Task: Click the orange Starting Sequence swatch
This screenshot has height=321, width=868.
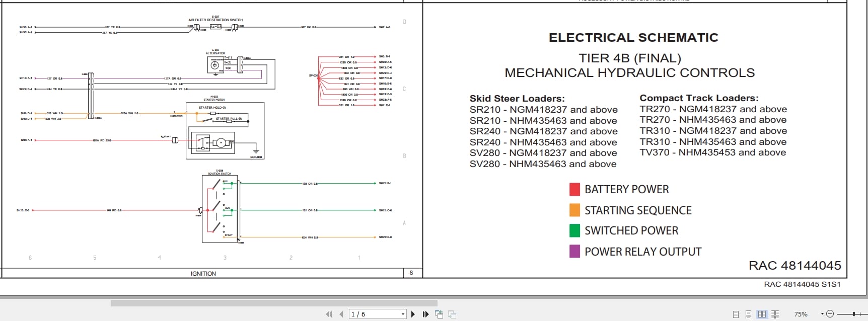Action: point(574,210)
